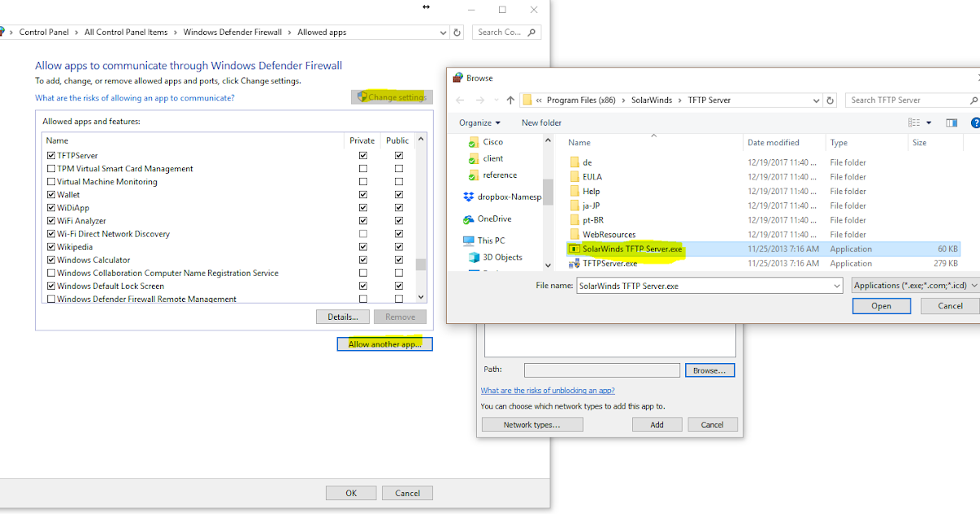Enable TPM Virtual Smart Card Management

(x=52, y=168)
